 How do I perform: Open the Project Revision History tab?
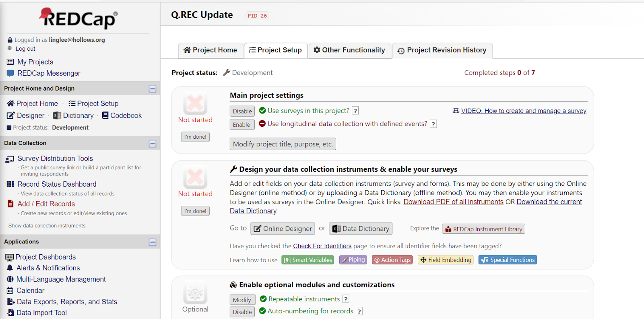click(442, 50)
